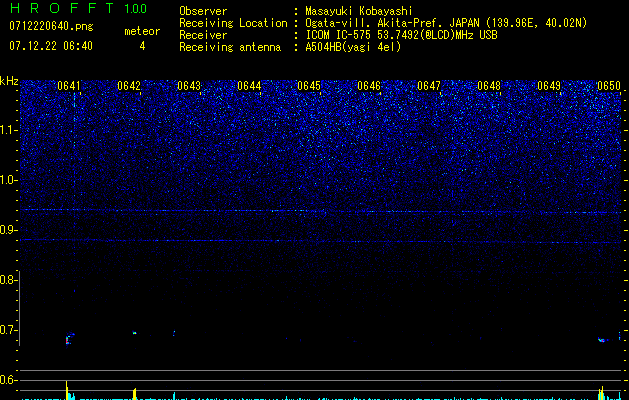Click the meteor echo near 0641
The width and height of the screenshot is (629, 400).
tap(69, 339)
